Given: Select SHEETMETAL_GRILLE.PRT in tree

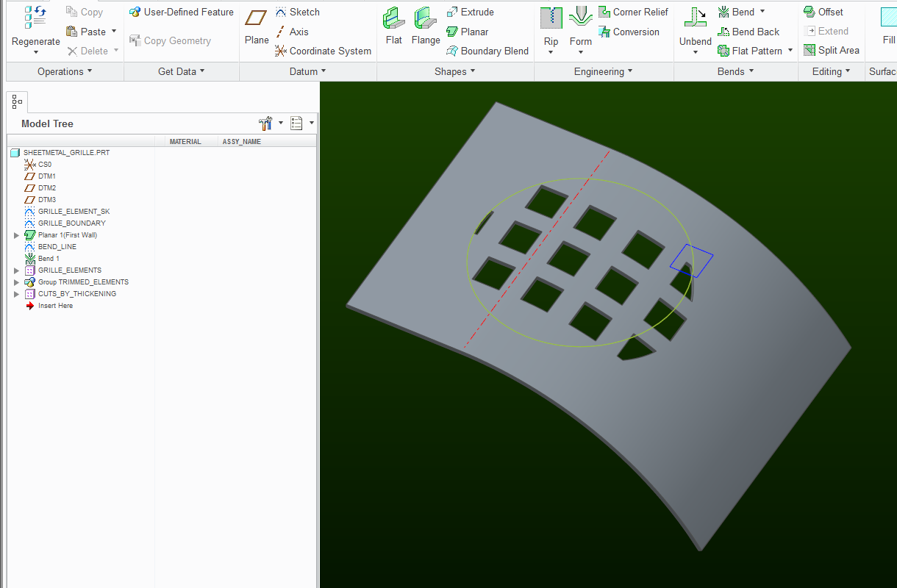Looking at the screenshot, I should pos(60,153).
